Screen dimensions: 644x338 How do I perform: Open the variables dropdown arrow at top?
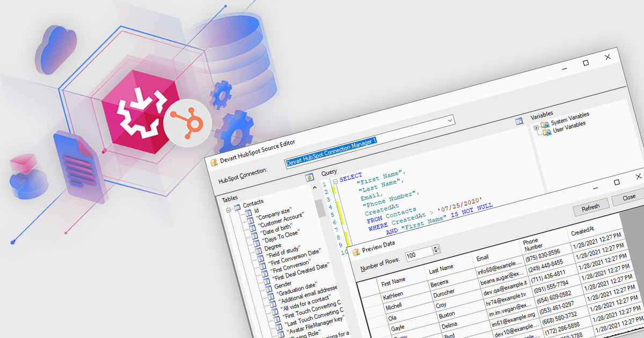click(450, 121)
